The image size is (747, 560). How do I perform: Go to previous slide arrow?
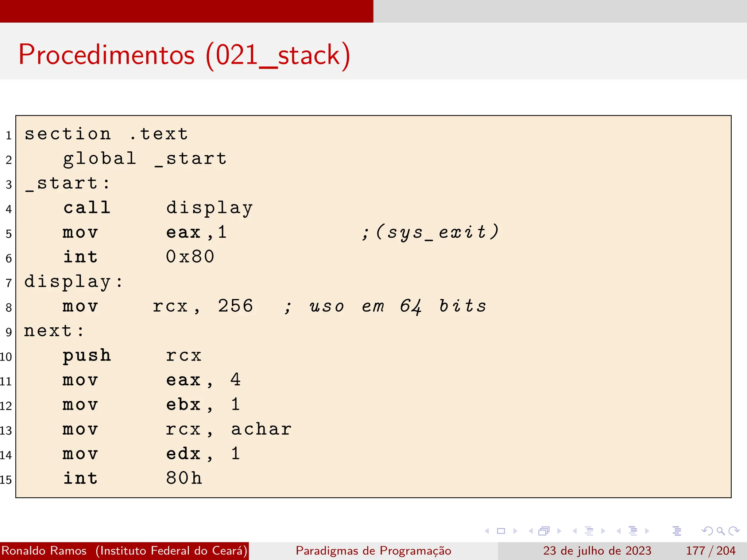tap(487, 531)
